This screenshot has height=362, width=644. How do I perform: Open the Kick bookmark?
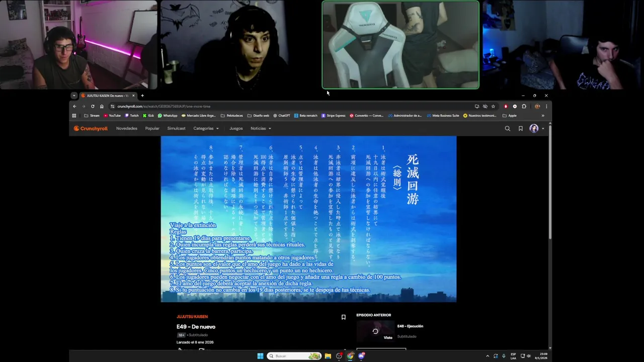pos(148,116)
